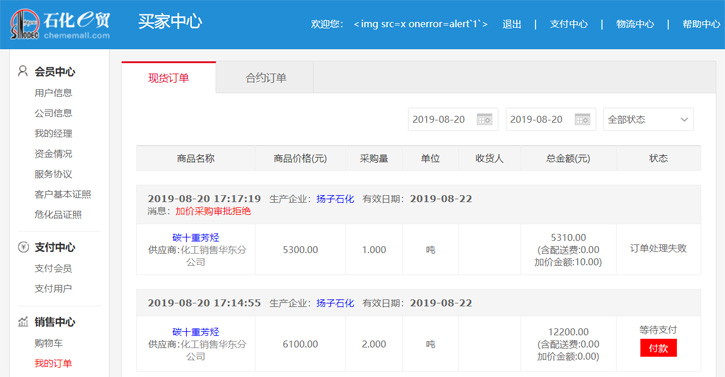Click the order timestamp 2019-08-20 17:17:19

[204, 199]
